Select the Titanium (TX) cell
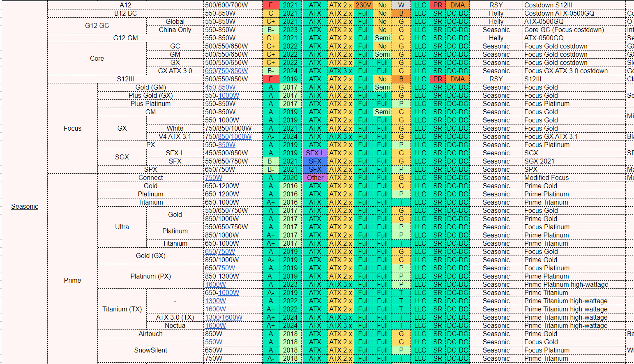The image size is (634, 364). (x=122, y=309)
